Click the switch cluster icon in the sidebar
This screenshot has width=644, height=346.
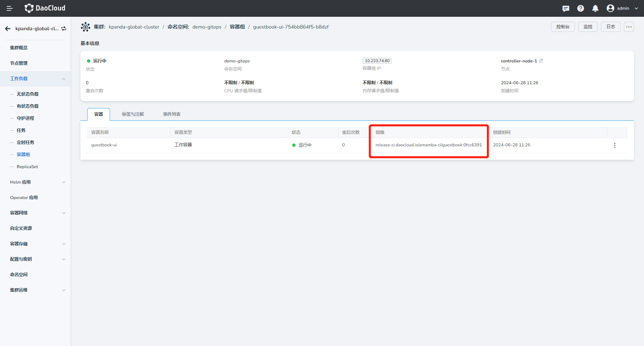64,29
